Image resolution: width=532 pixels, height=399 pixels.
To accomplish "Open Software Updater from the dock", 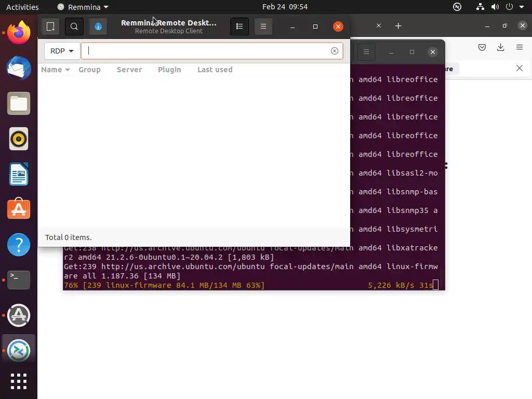I will point(19,315).
